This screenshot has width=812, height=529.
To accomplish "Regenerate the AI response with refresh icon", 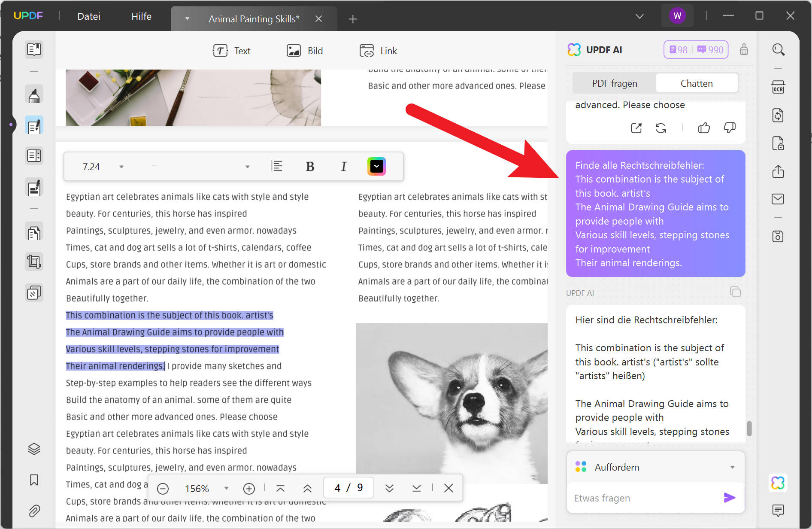I will (x=661, y=128).
